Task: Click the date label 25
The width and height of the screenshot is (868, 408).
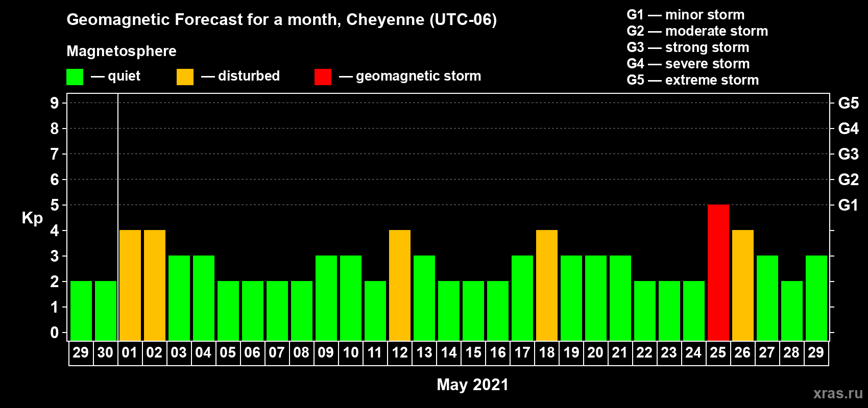Action: pyautogui.click(x=718, y=352)
